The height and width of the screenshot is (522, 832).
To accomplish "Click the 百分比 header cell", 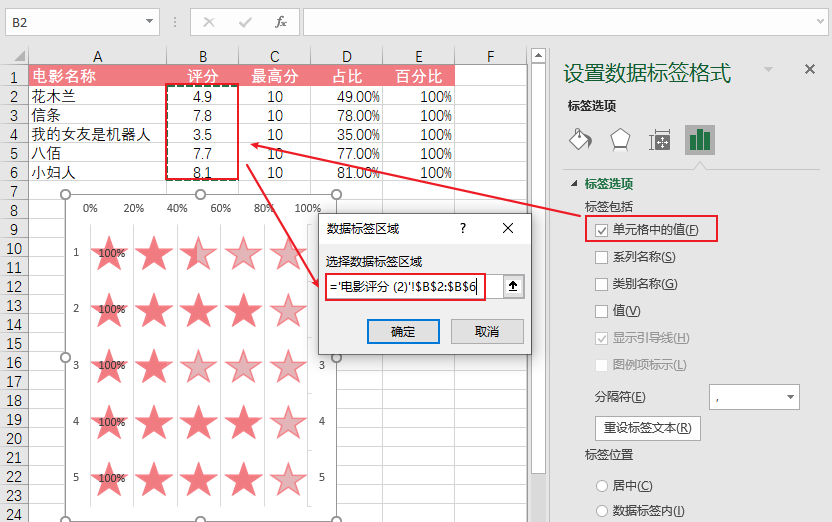I will coord(419,76).
